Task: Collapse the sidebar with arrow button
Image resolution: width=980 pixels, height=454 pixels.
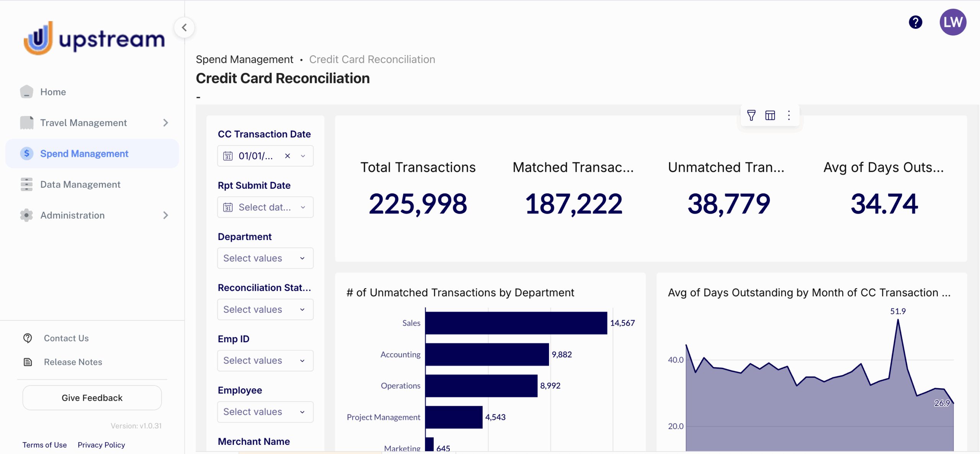Action: pos(185,28)
